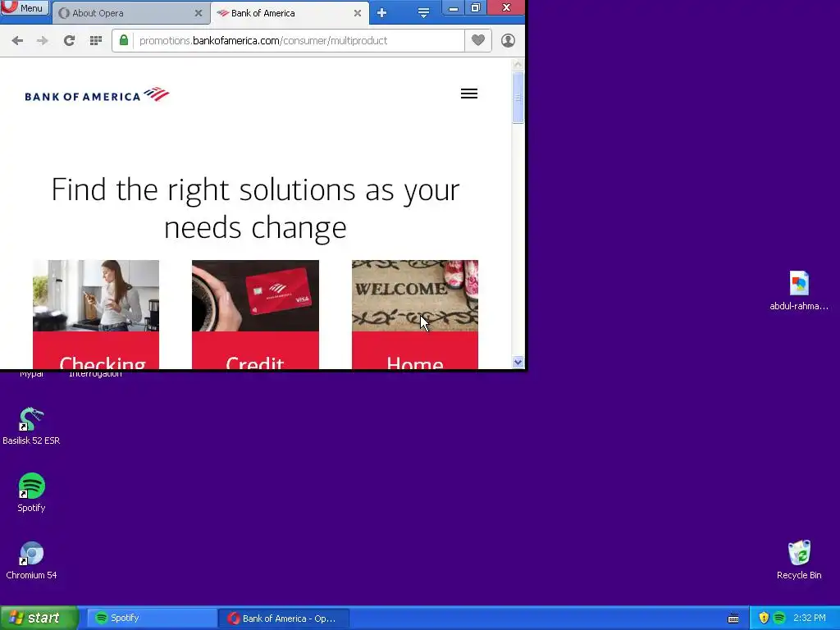
Task: Go forward with the forward arrow
Action: pyautogui.click(x=43, y=41)
